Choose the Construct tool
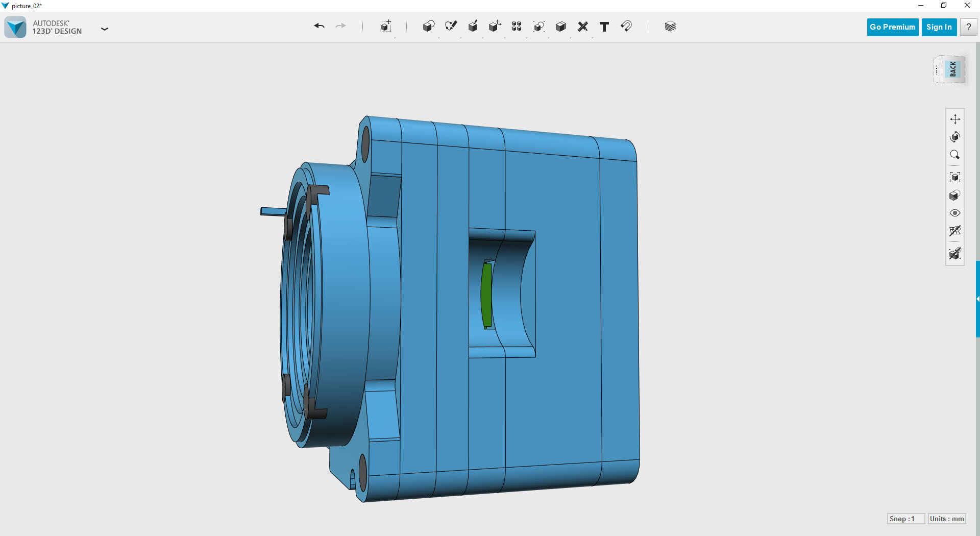This screenshot has height=536, width=980. pos(473,26)
